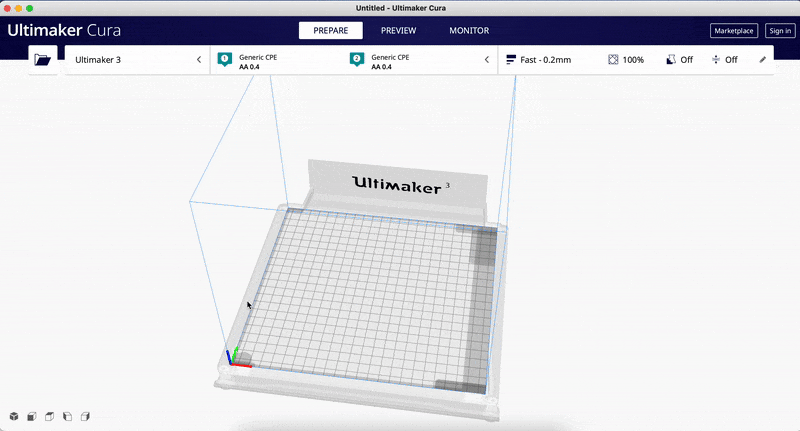This screenshot has height=431, width=800.
Task: Click extruder 2 Generic CPE icon
Action: (357, 60)
